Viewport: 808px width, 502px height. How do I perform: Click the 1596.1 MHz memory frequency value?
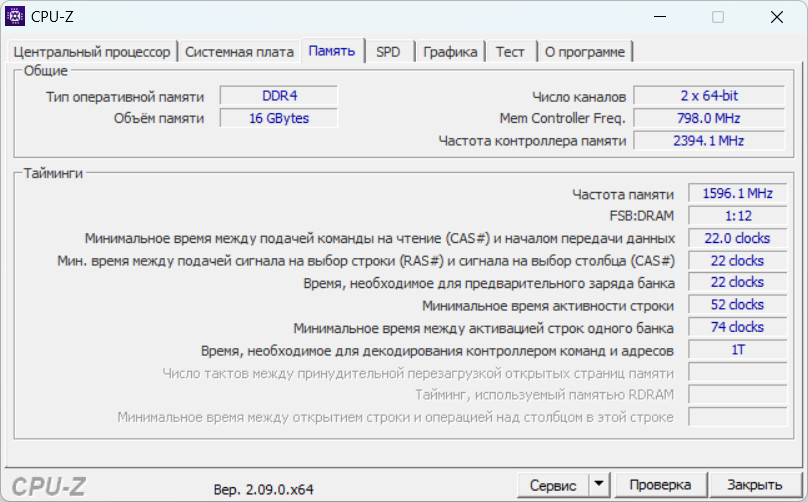click(737, 193)
